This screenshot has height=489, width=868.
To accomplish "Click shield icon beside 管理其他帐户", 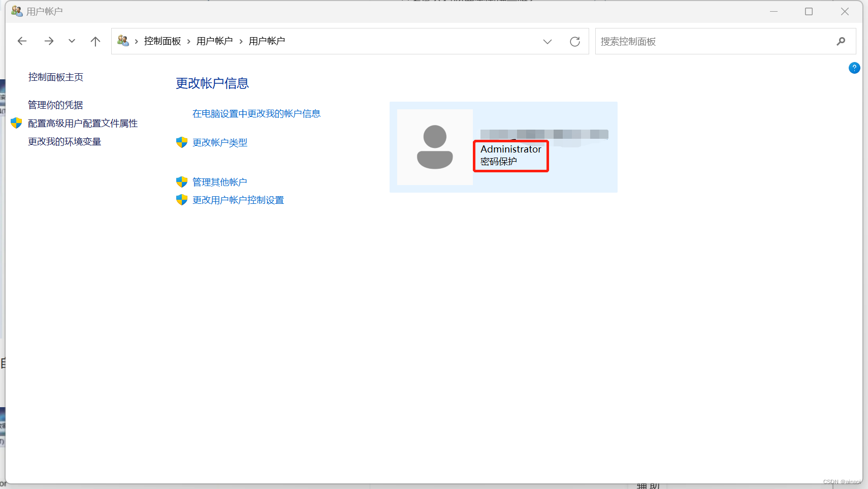I will 182,182.
